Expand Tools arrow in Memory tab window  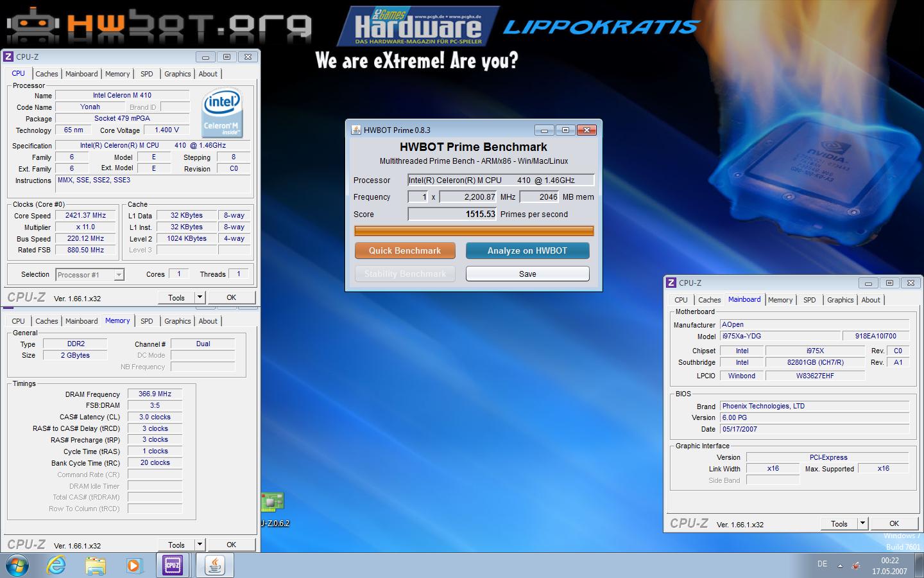click(200, 545)
